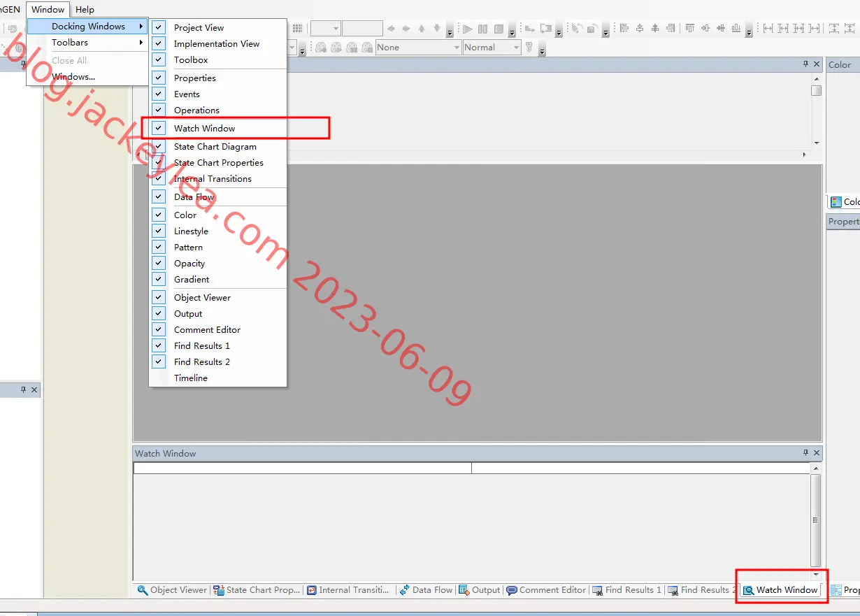Click the Watch Window vertical scrollbar

point(816,520)
